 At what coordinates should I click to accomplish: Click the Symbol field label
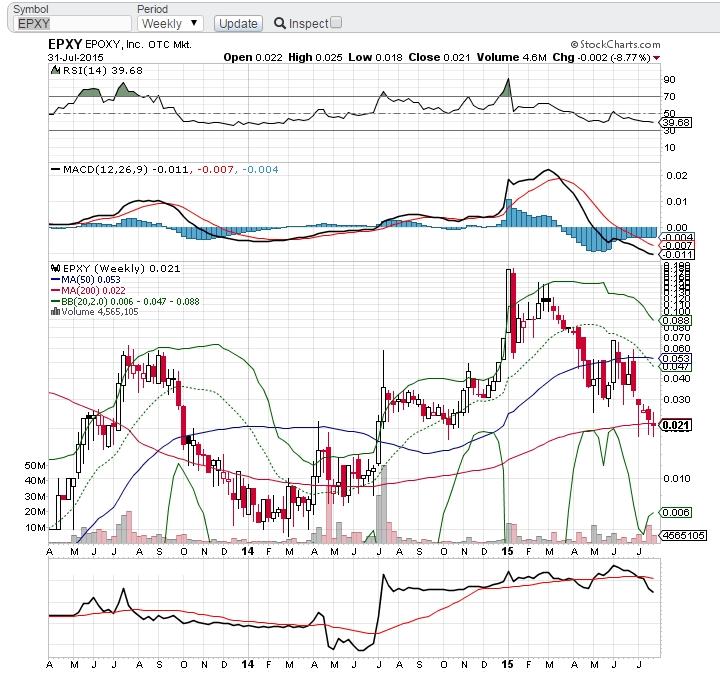(x=30, y=9)
